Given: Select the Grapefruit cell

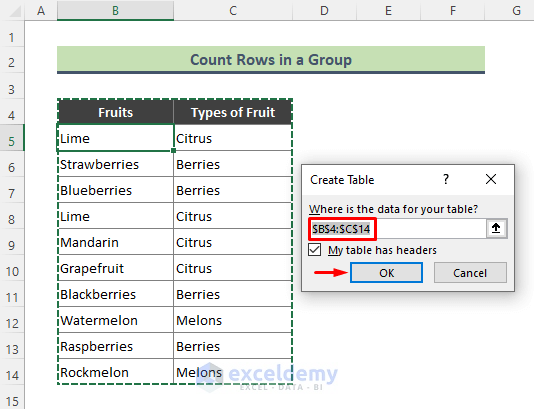Looking at the screenshot, I should point(115,268).
